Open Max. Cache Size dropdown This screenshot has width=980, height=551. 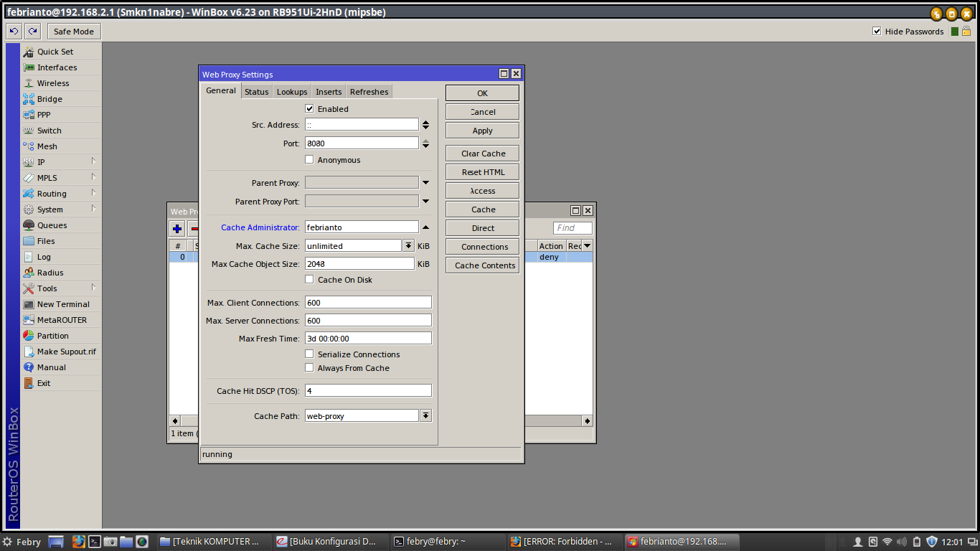click(x=409, y=245)
